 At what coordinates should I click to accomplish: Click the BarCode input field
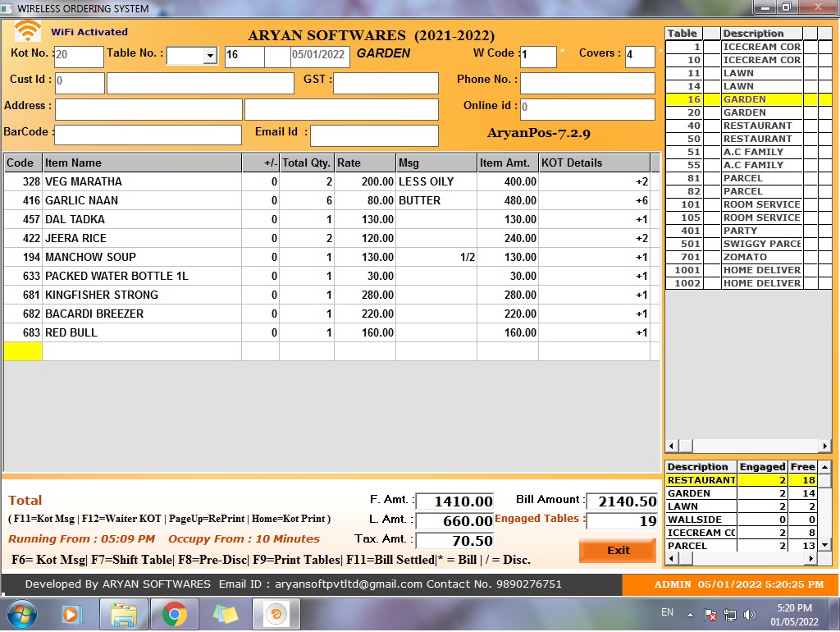tap(148, 135)
